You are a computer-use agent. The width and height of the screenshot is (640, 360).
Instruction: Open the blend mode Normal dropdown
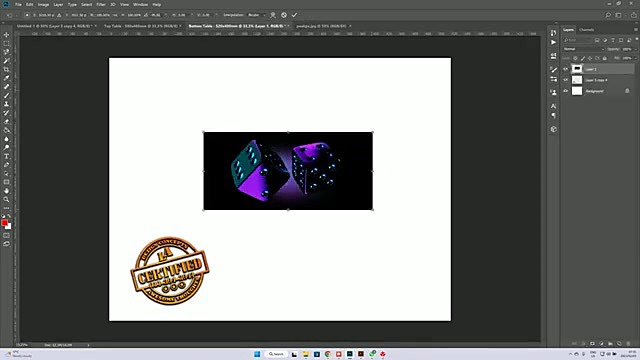pos(583,49)
